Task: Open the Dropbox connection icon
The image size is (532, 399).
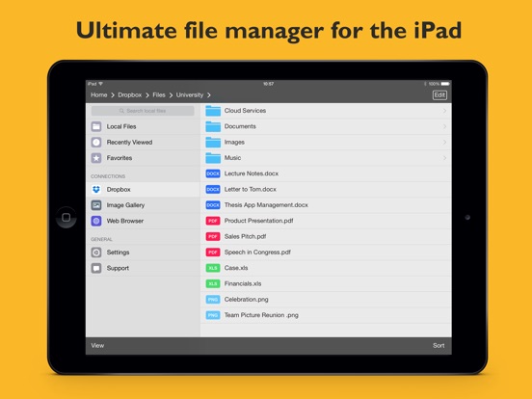Action: pyautogui.click(x=96, y=189)
